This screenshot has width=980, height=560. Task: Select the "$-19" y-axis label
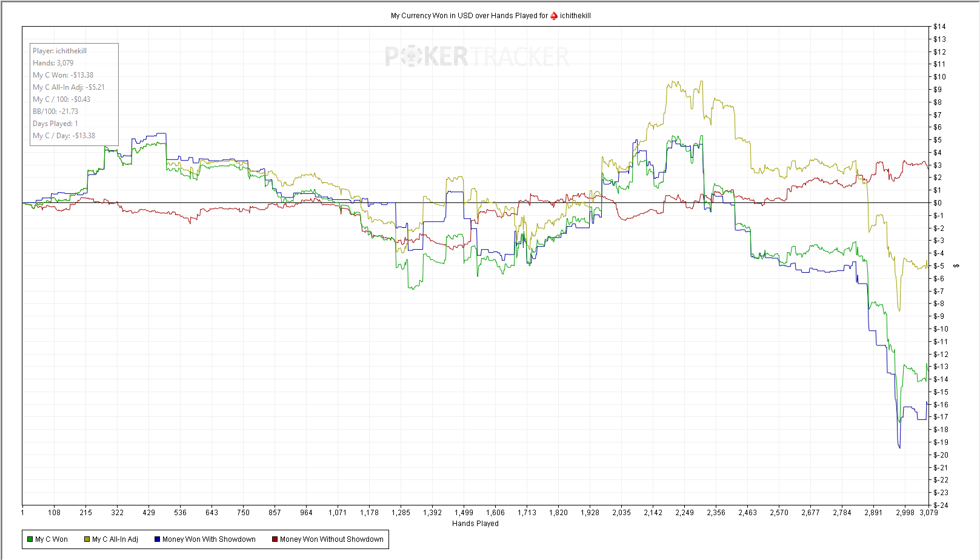pos(941,442)
